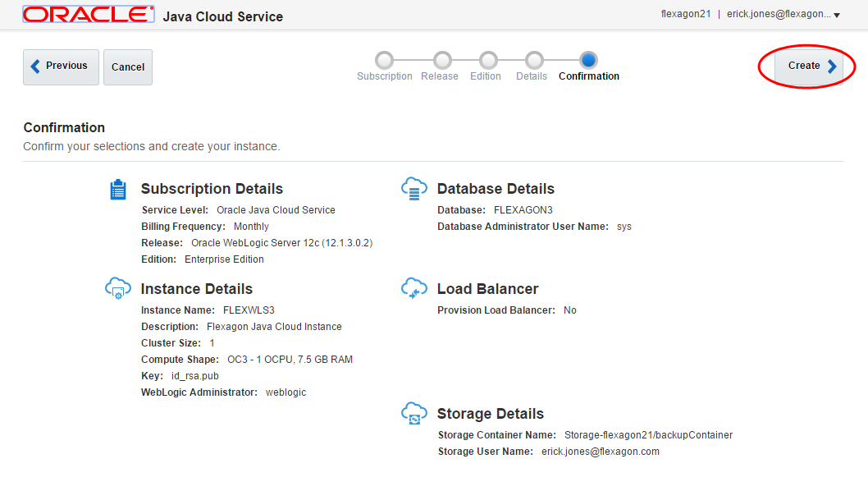Click the Confirmation page heading
Image resolution: width=868 pixels, height=491 pixels.
coord(64,127)
